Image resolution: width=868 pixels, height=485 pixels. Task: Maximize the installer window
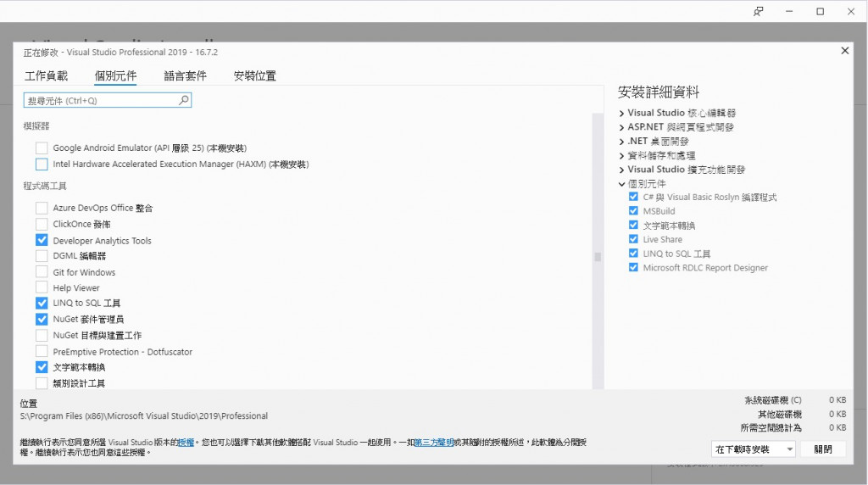pos(821,11)
